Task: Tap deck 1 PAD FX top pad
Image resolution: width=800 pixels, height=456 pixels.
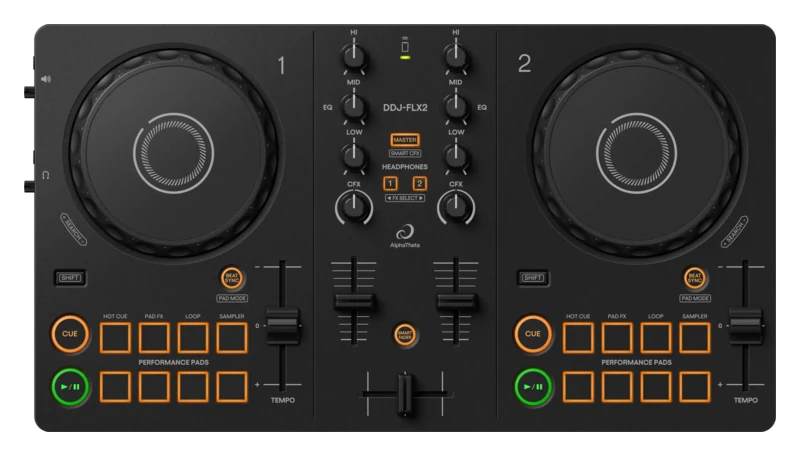Action: coord(154,338)
